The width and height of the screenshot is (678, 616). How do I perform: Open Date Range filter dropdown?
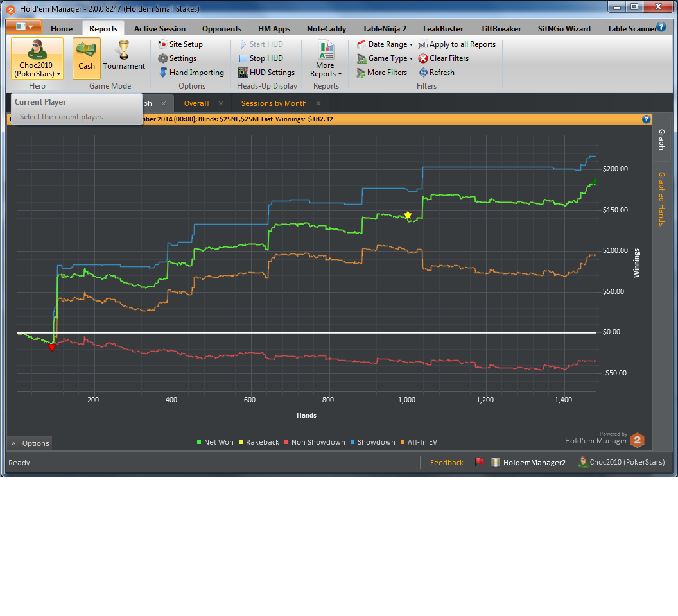(x=385, y=44)
